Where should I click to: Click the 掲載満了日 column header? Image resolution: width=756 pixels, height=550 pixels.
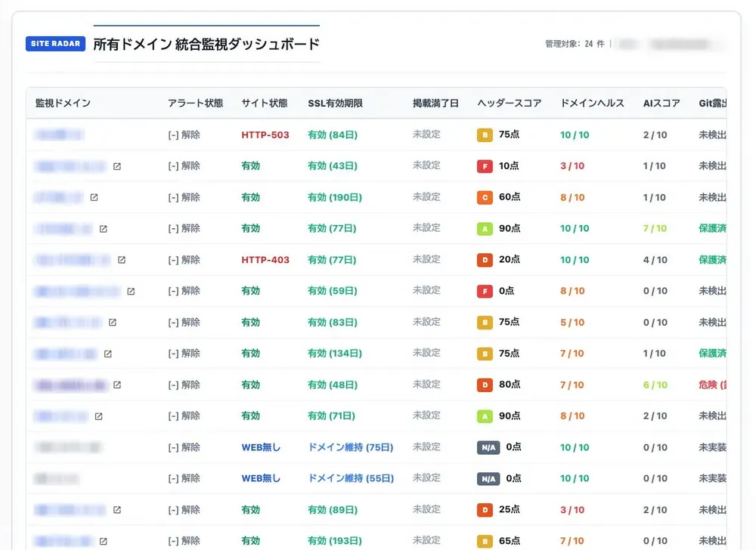tap(435, 103)
